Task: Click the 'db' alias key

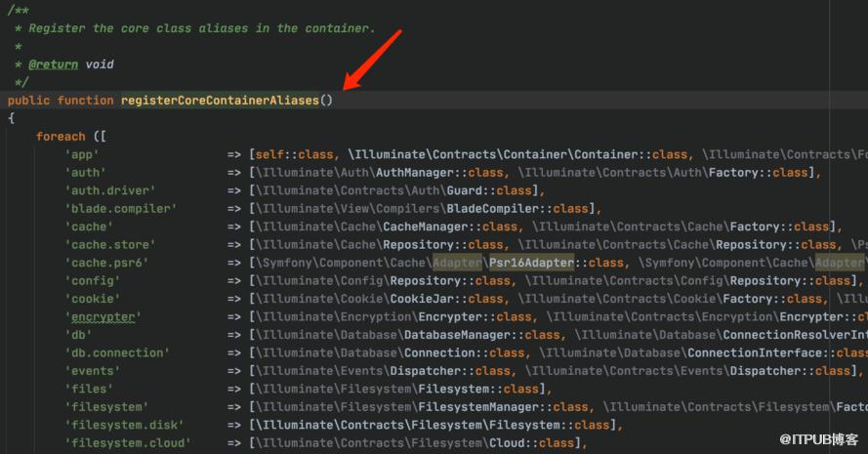Action: pos(79,335)
